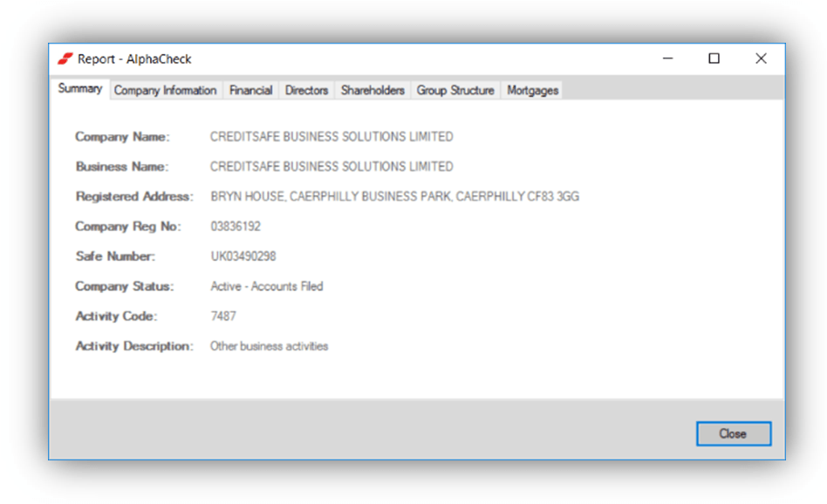Click the Company Reg No label

coord(128,227)
